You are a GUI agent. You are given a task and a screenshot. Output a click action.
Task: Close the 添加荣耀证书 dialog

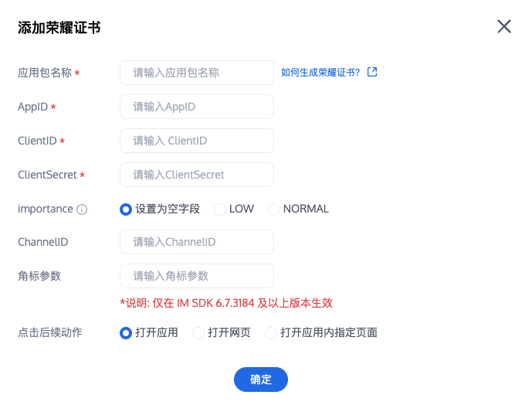tap(504, 26)
